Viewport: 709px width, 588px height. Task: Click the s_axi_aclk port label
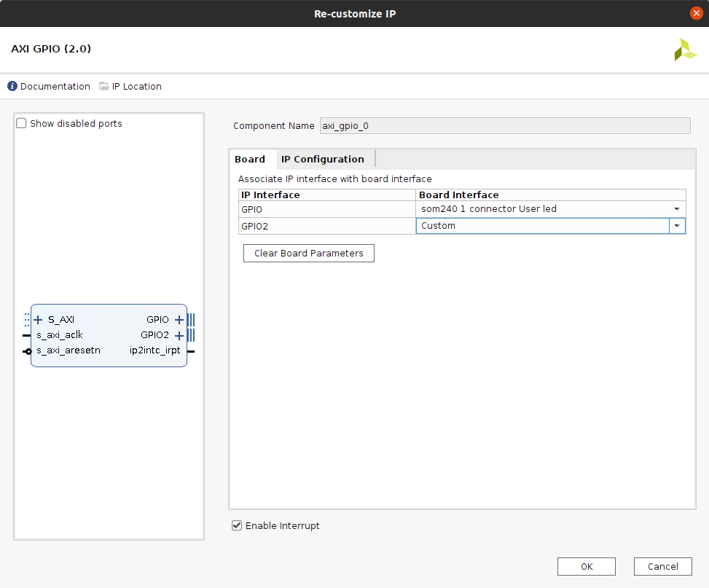point(60,334)
